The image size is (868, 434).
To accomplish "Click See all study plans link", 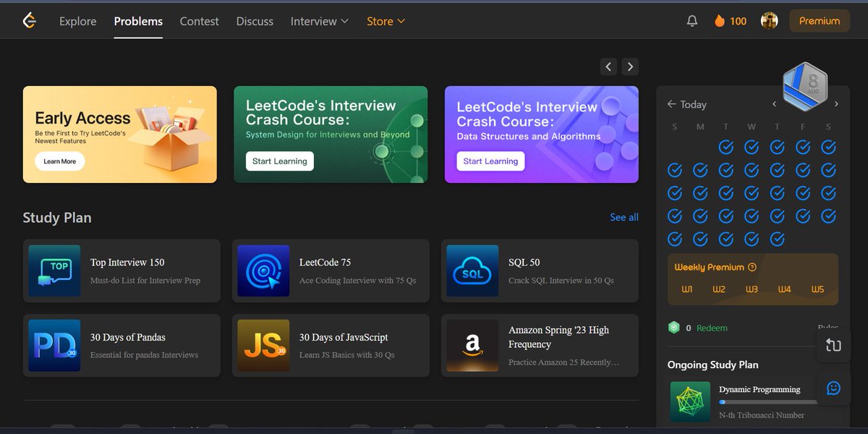I will click(x=624, y=217).
